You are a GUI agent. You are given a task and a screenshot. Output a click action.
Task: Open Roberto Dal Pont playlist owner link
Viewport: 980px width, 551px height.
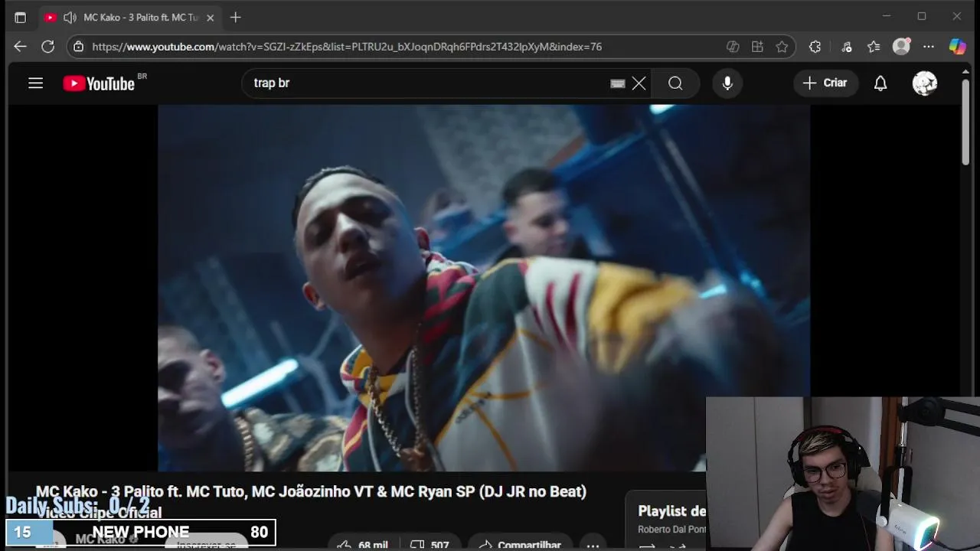(x=671, y=530)
